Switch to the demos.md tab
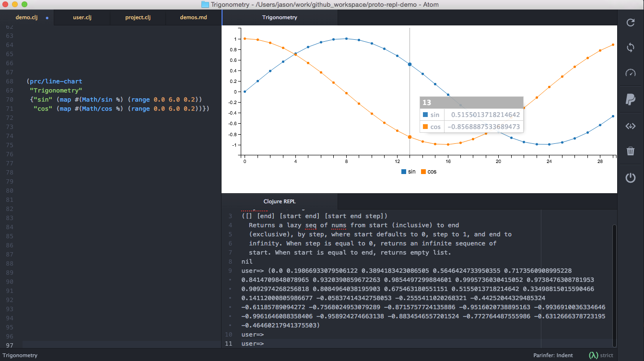The image size is (644, 361). click(x=193, y=17)
